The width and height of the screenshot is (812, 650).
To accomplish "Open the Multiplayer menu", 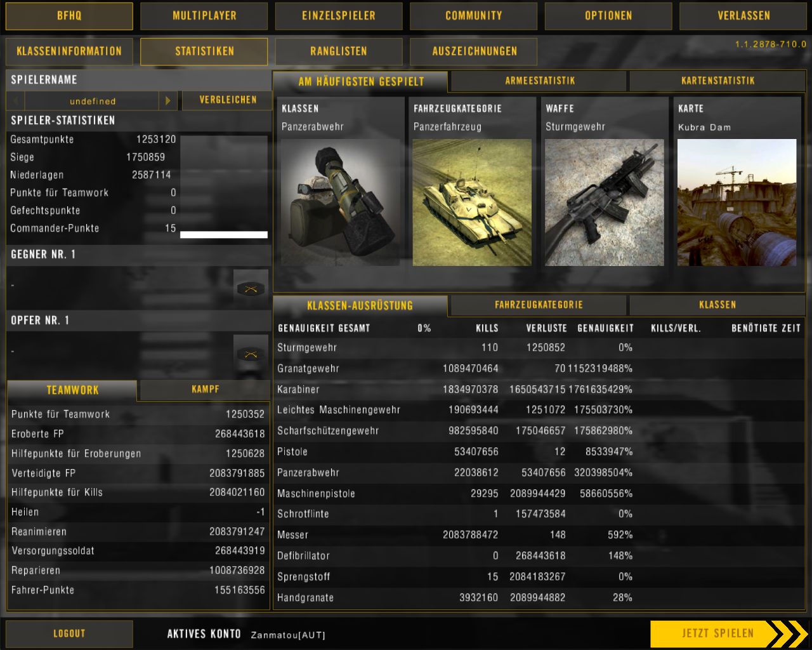I will click(x=204, y=16).
